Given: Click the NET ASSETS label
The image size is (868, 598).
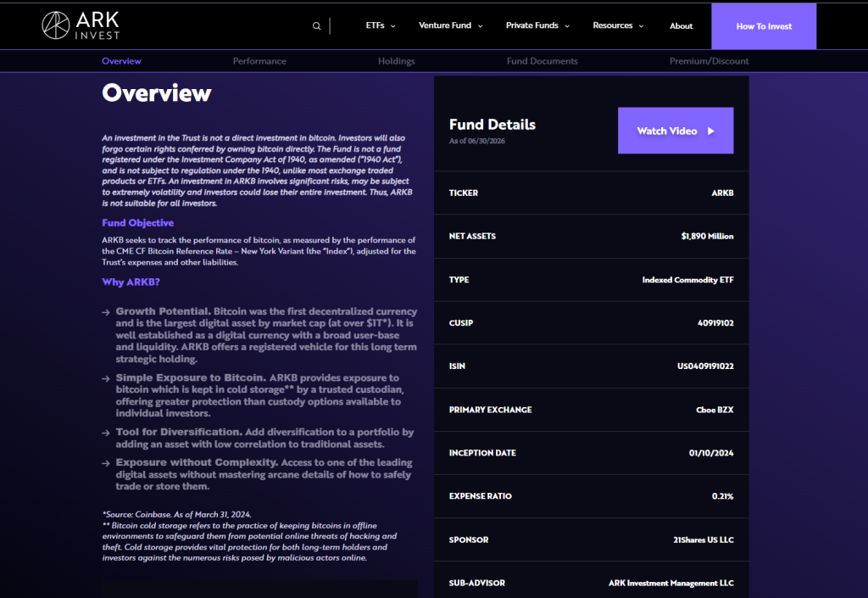Looking at the screenshot, I should pyautogui.click(x=472, y=236).
